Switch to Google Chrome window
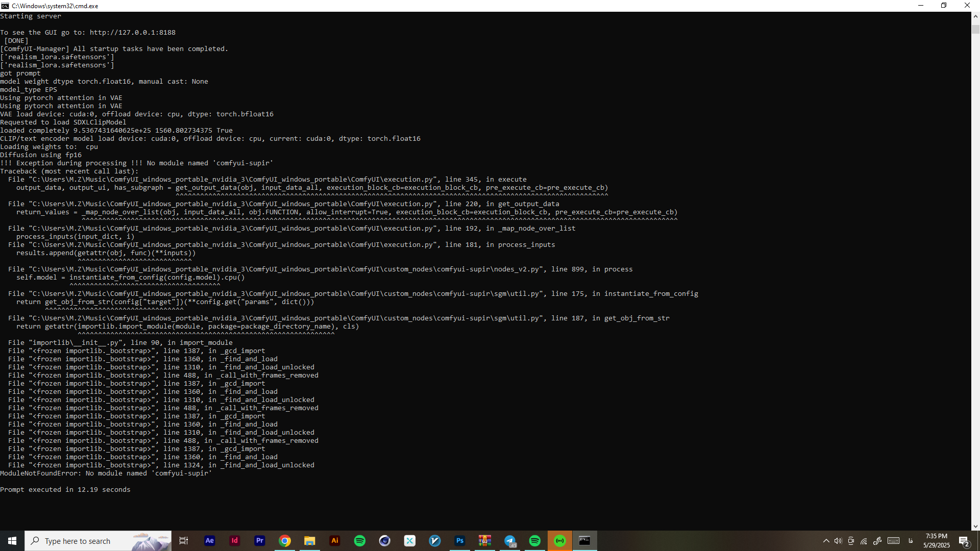 pos(285,541)
